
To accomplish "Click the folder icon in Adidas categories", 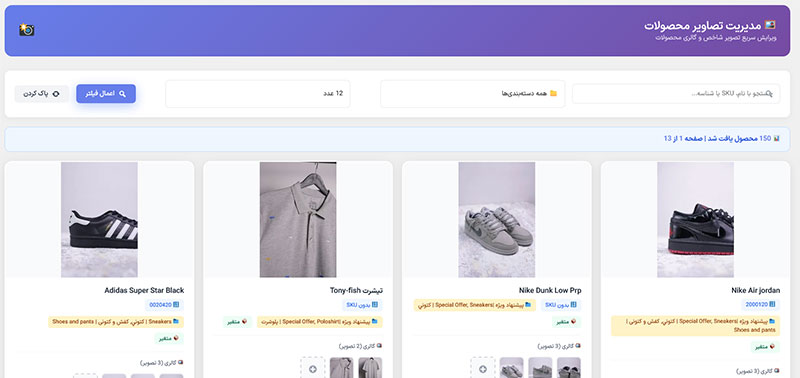I will pyautogui.click(x=176, y=322).
